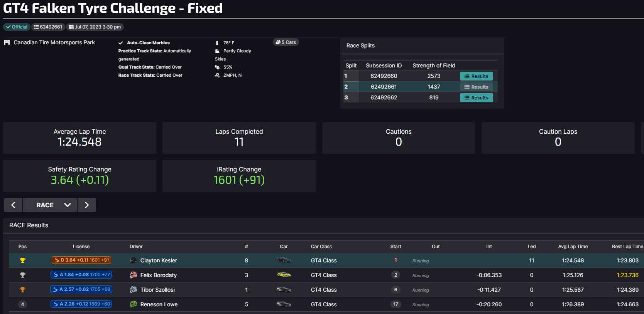The height and width of the screenshot is (314, 644).
Task: Sort by the License column header
Action: click(x=81, y=247)
